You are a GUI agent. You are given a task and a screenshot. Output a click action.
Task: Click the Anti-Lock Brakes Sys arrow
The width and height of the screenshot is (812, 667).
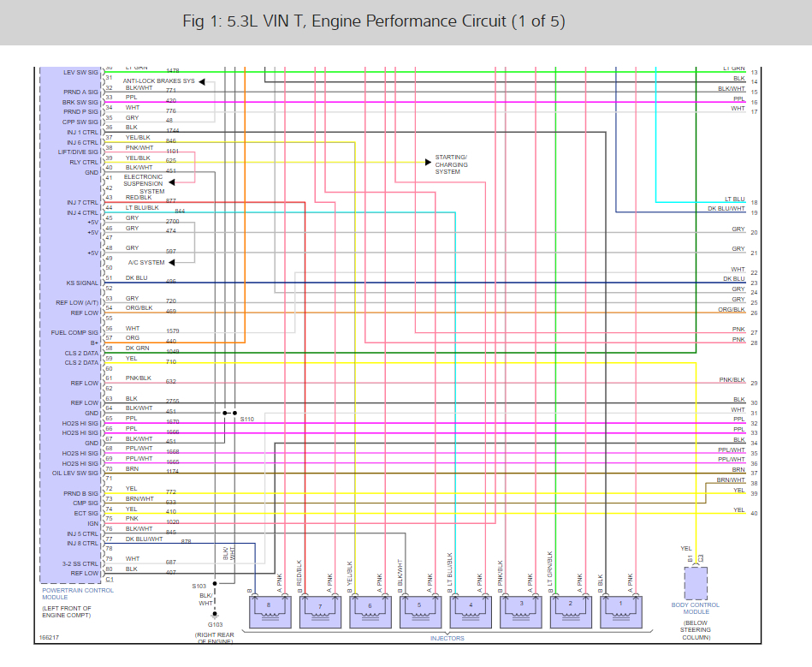click(202, 82)
